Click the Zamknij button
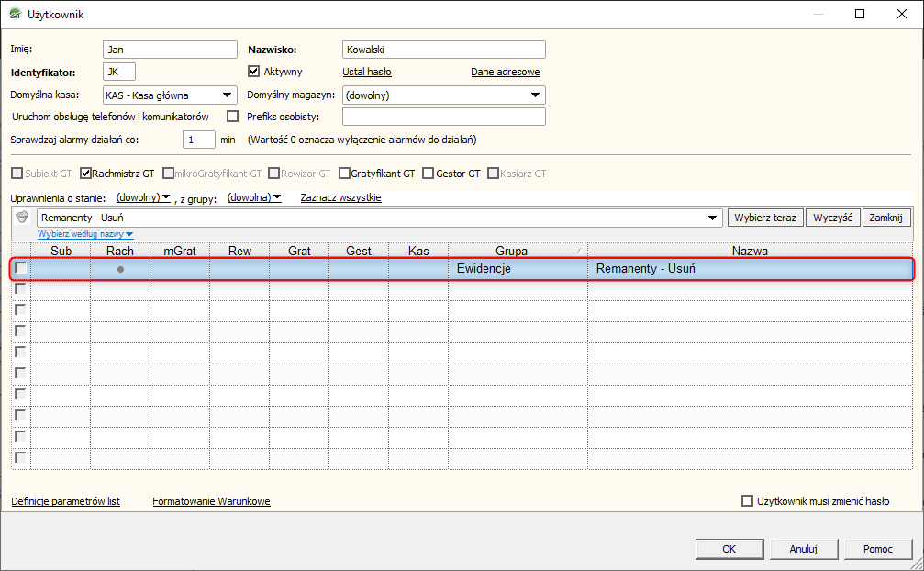This screenshot has width=924, height=571. pyautogui.click(x=885, y=218)
